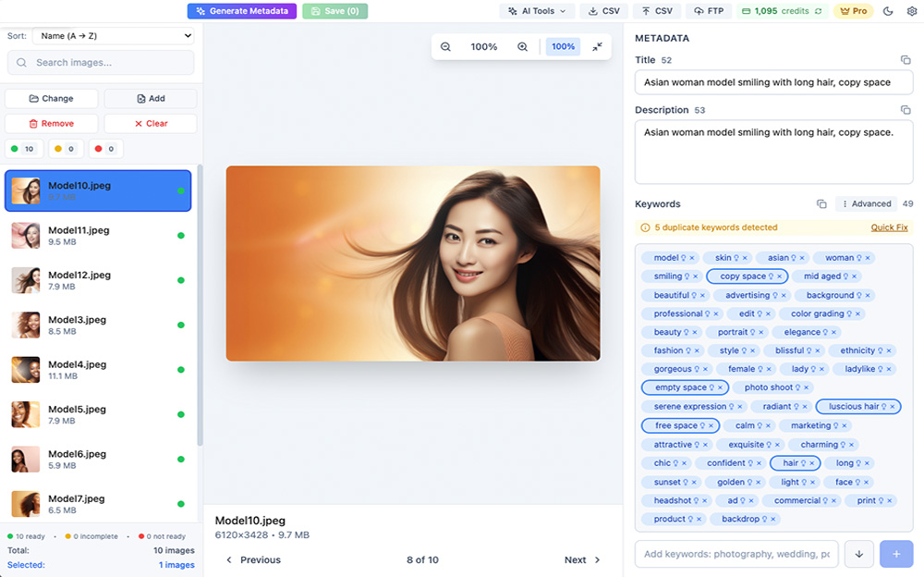Viewport: 924px width, 577px height.
Task: Click the 'free space' keyword tag
Action: pyautogui.click(x=680, y=425)
